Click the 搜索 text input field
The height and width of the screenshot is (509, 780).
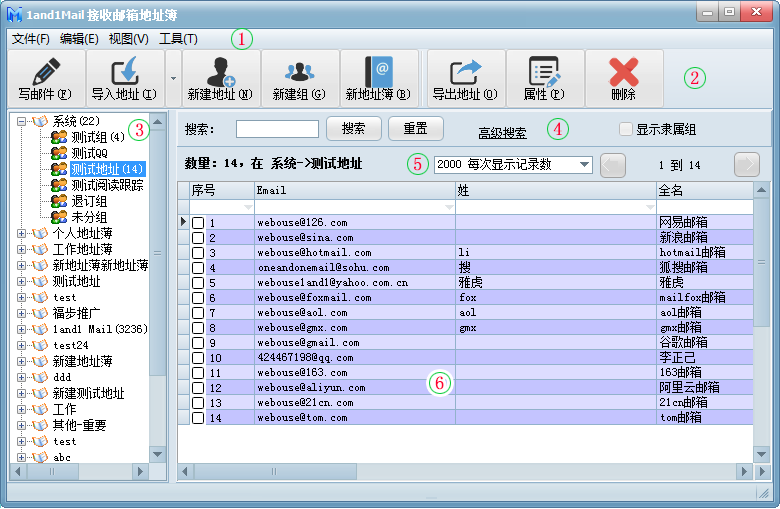[x=277, y=129]
